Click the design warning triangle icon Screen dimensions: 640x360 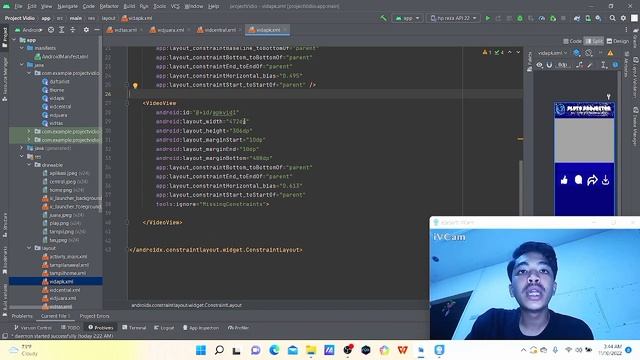pos(610,53)
